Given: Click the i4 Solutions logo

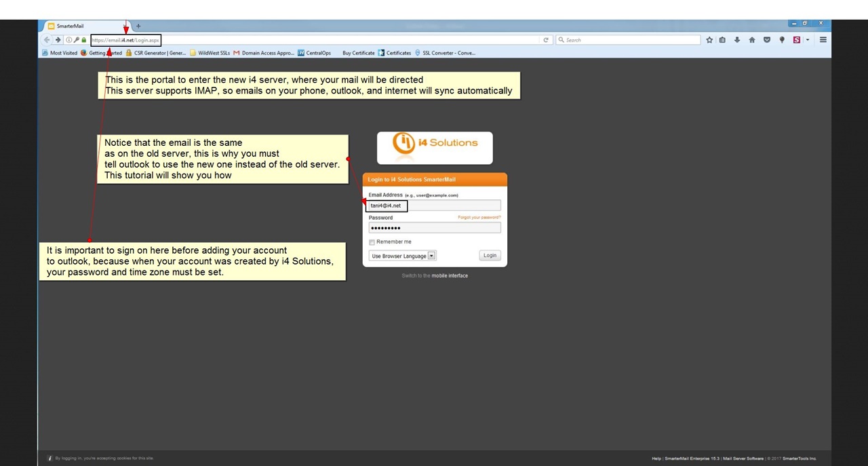Looking at the screenshot, I should click(435, 147).
